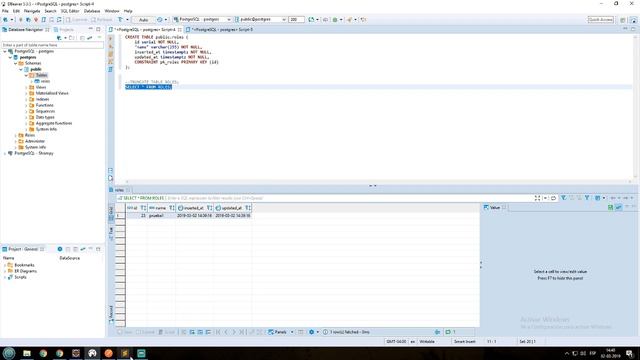Click Quick Access field

pyautogui.click(x=600, y=20)
